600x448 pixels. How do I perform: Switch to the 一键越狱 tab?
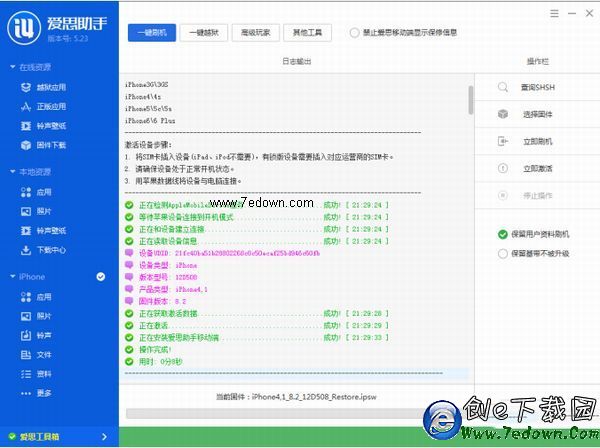pos(204,33)
